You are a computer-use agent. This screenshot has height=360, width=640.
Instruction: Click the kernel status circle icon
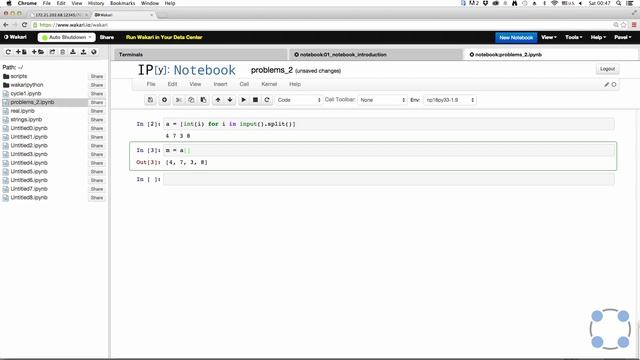click(x=614, y=84)
